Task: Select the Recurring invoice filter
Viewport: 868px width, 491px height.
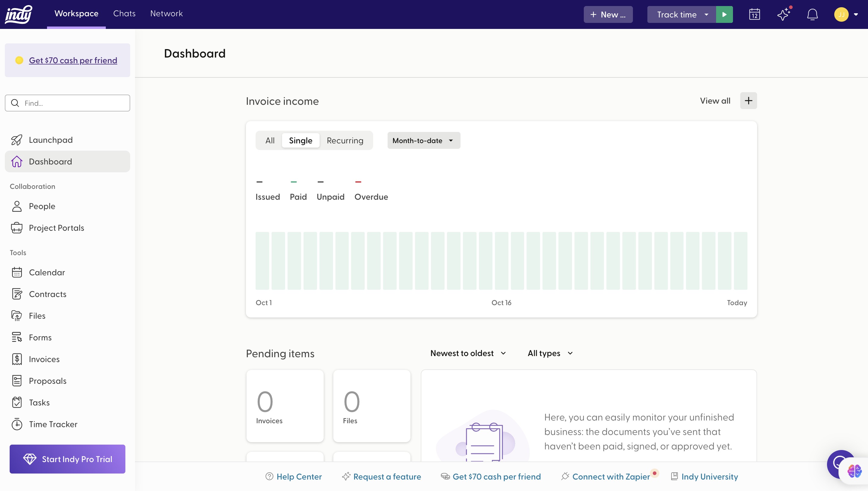Action: [345, 141]
